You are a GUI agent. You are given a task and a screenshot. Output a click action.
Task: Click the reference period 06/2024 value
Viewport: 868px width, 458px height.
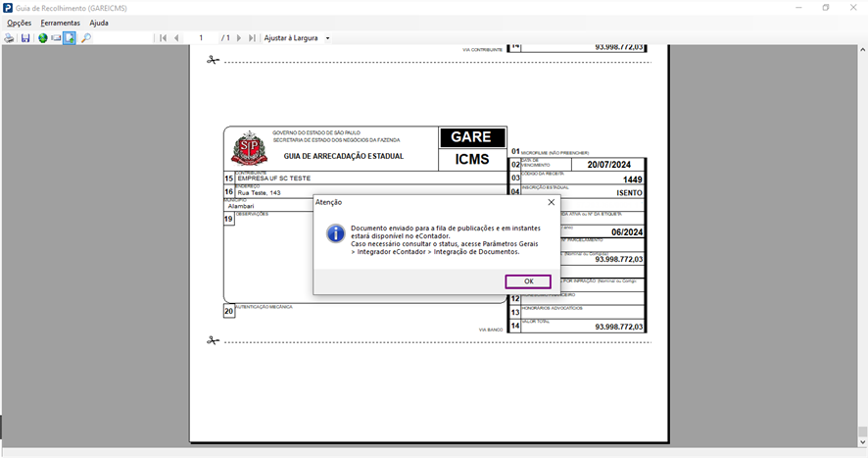coord(627,232)
